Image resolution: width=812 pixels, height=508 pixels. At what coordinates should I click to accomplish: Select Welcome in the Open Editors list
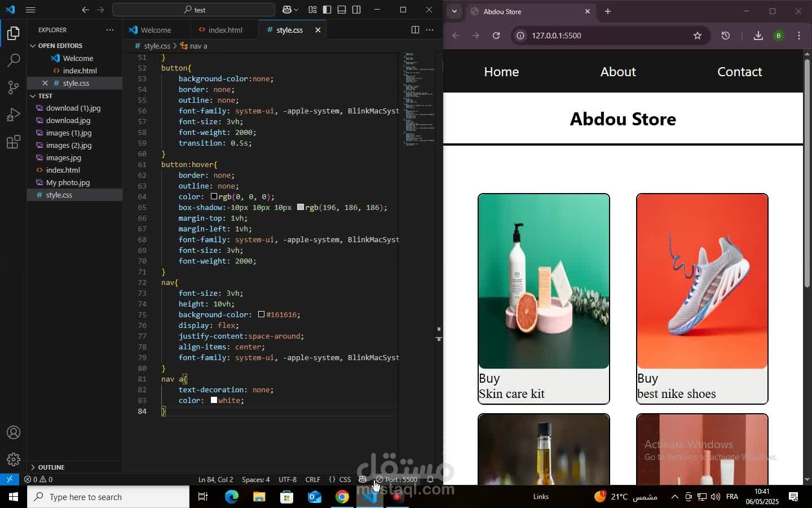click(78, 58)
